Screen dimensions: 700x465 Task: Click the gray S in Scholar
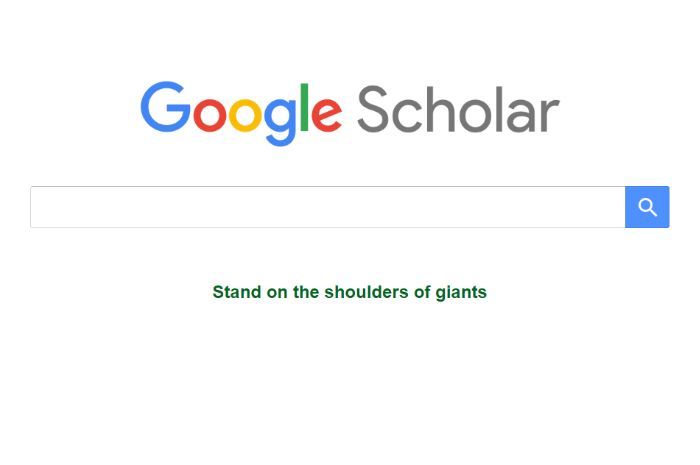(x=373, y=110)
